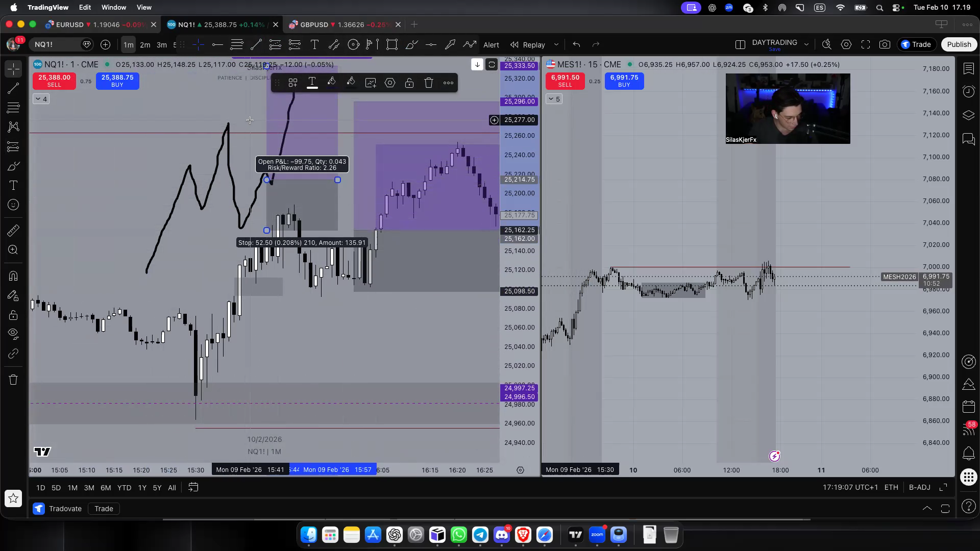This screenshot has height=551, width=980.
Task: Open the ETH session dropdown
Action: (891, 488)
